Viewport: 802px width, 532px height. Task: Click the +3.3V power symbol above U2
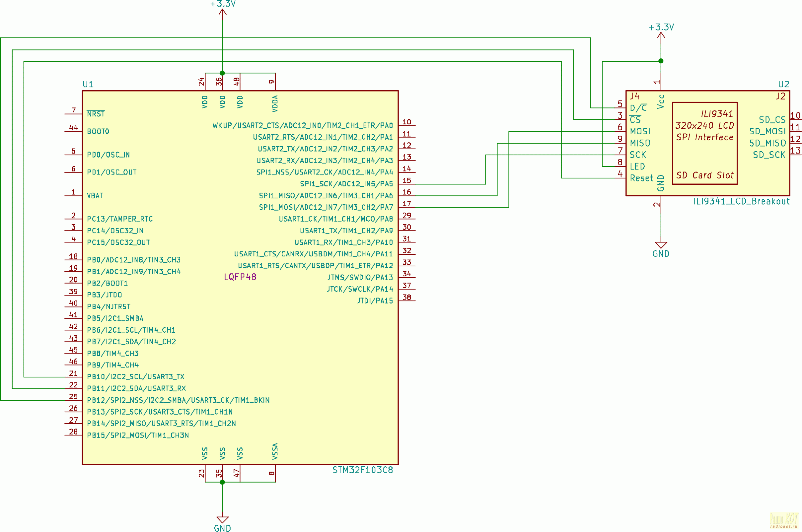click(x=661, y=34)
